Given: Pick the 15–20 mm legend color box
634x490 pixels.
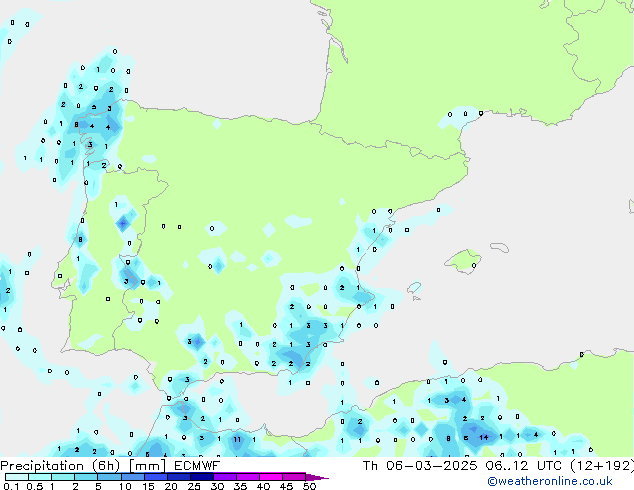Looking at the screenshot, I should pos(155,477).
